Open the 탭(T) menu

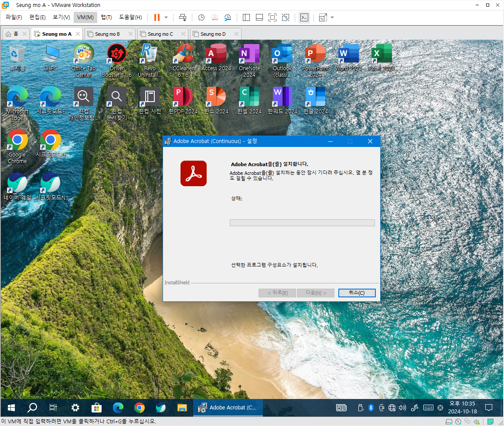click(106, 17)
